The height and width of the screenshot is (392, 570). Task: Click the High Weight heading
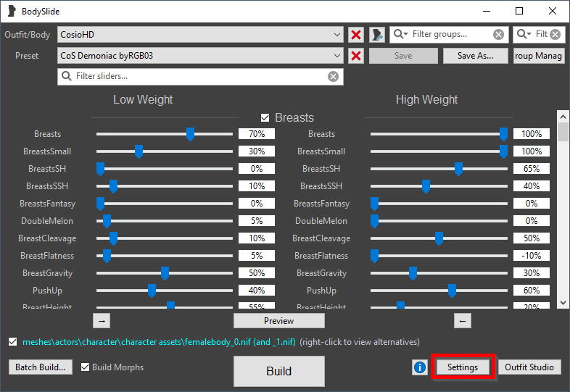click(x=426, y=99)
